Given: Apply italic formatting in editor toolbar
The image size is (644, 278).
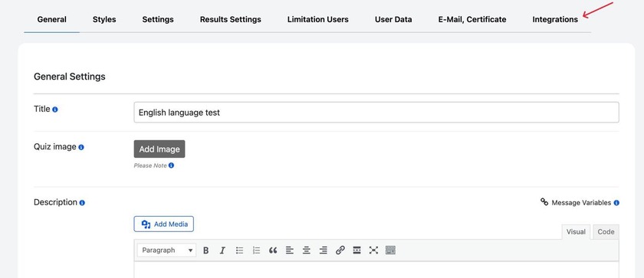Looking at the screenshot, I should point(222,250).
